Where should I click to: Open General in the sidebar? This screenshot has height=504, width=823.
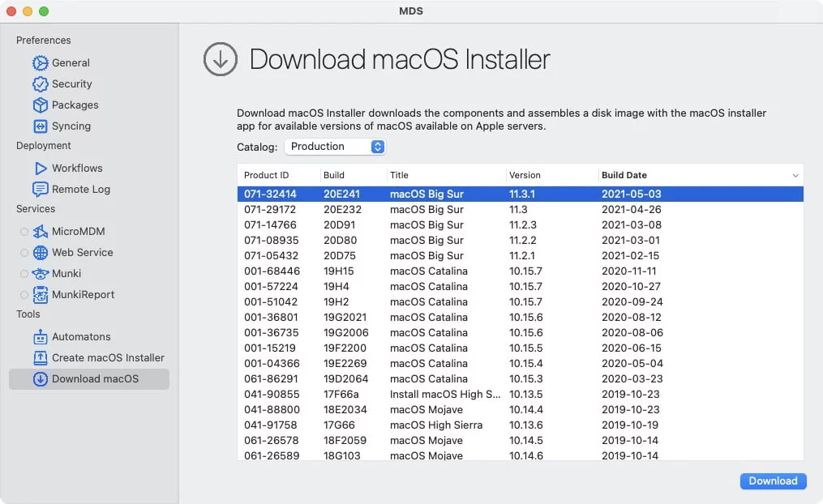(71, 63)
